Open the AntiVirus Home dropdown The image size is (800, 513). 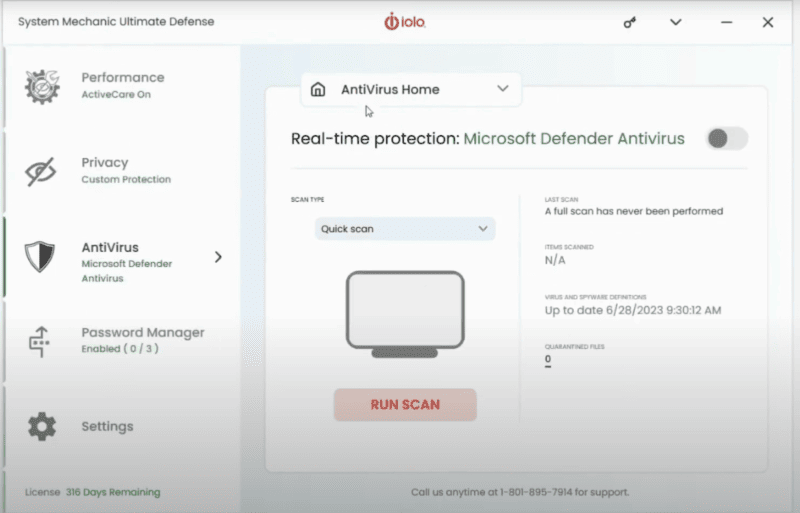[x=411, y=89]
